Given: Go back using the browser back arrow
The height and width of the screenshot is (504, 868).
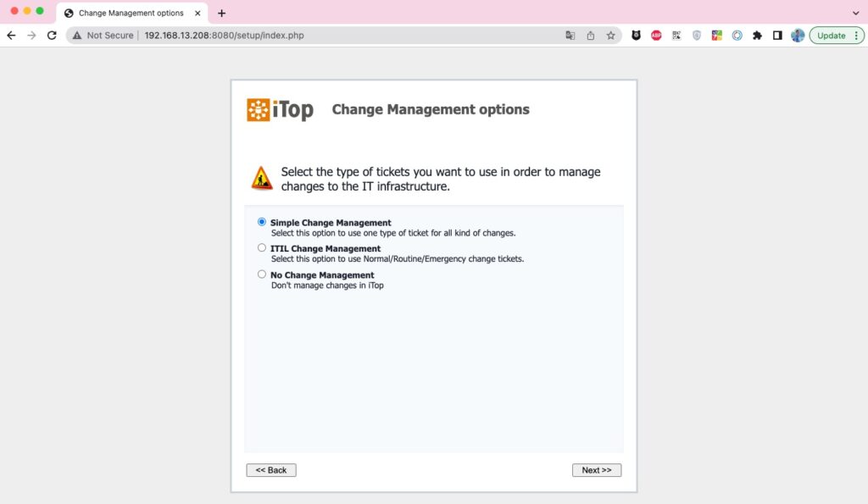Looking at the screenshot, I should pyautogui.click(x=11, y=36).
